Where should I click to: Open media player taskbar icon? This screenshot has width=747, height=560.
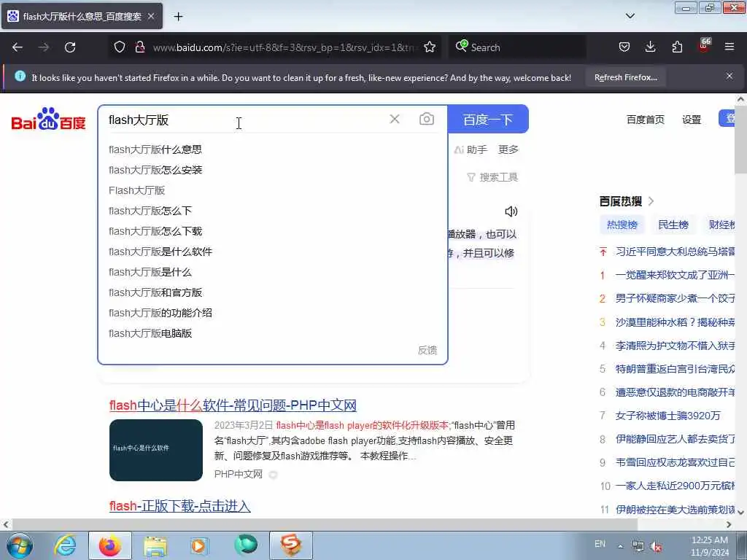(198, 546)
